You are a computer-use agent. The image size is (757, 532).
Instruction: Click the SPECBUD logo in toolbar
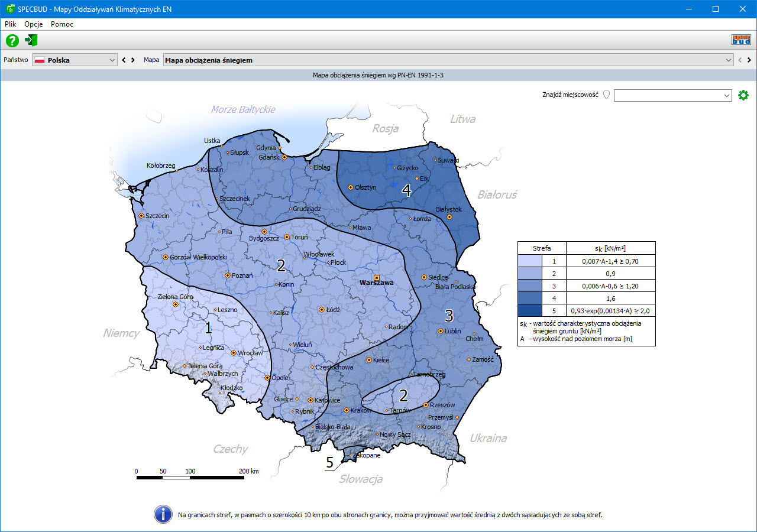[741, 40]
